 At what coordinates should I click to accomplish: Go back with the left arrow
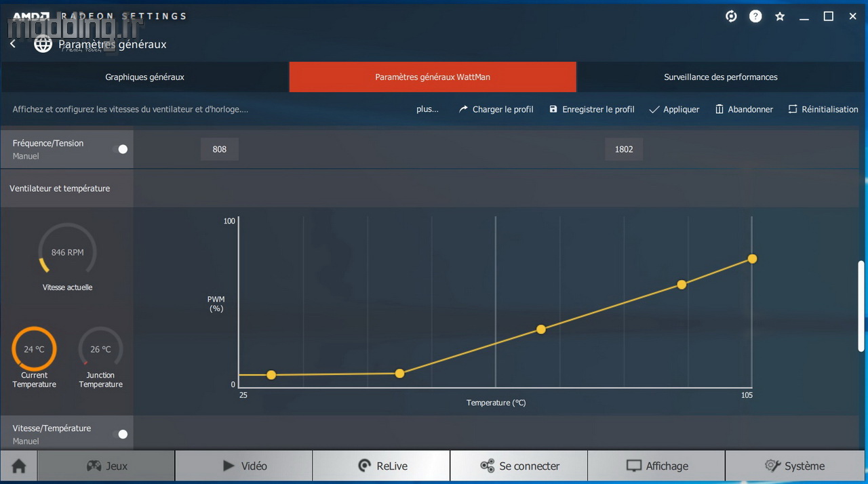click(x=12, y=44)
